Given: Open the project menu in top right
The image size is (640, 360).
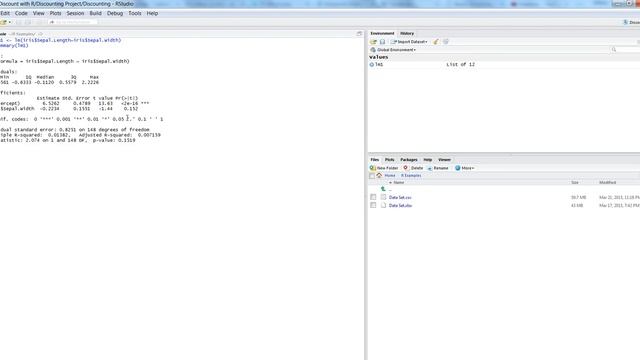Looking at the screenshot, I should tap(631, 22).
